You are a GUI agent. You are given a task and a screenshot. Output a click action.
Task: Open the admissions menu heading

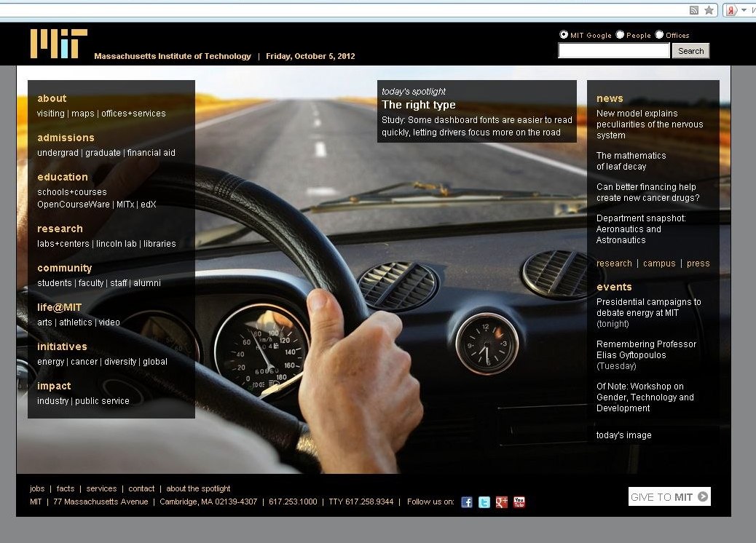tap(66, 138)
